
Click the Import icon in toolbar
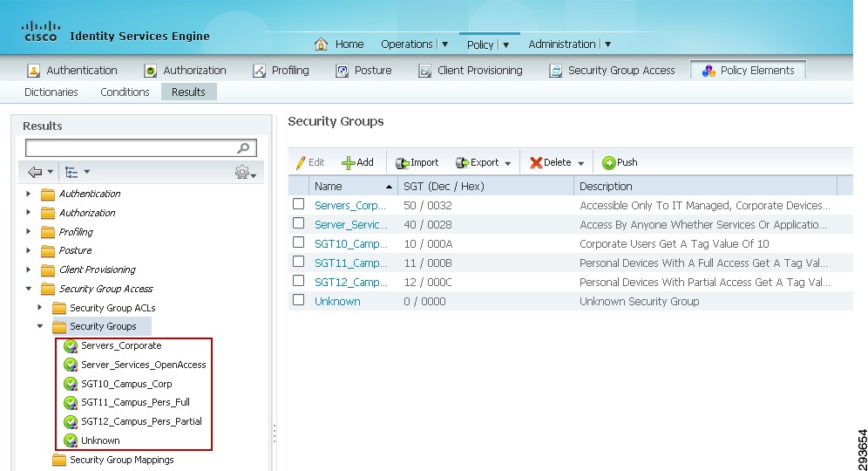point(402,163)
